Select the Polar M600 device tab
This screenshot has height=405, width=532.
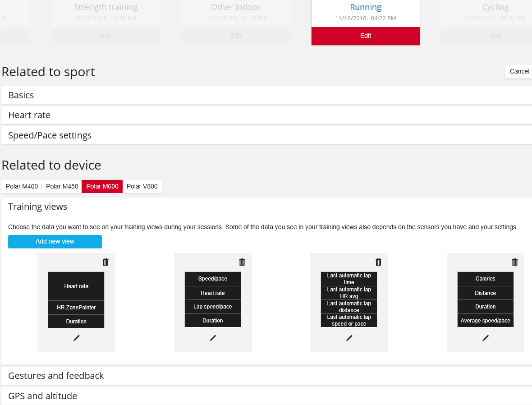[x=102, y=186]
